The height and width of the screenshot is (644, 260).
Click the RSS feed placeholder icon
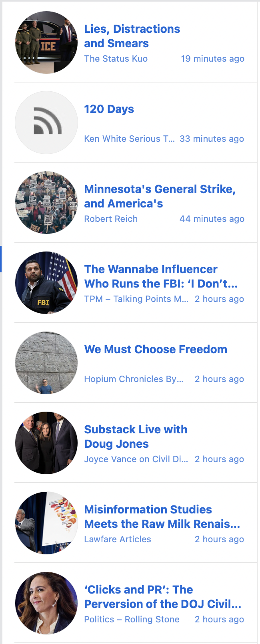[x=46, y=123]
